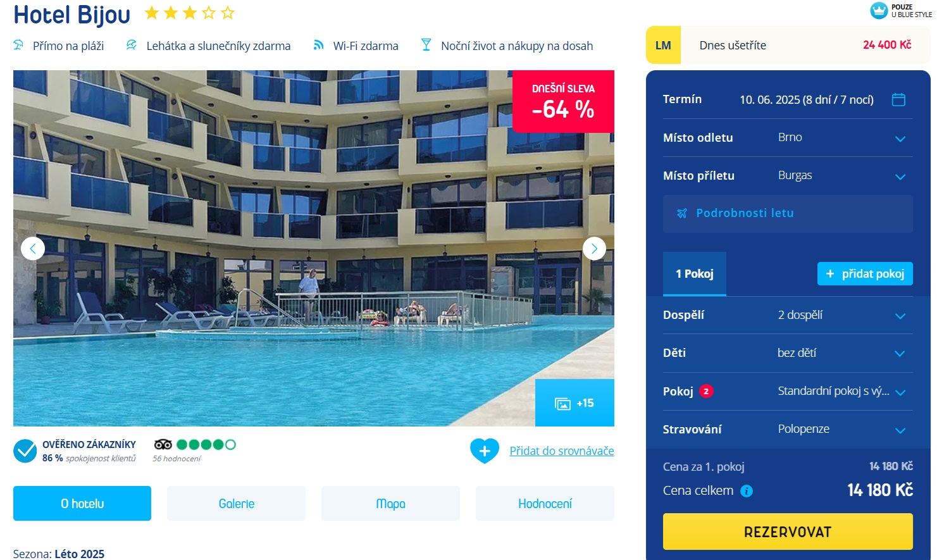
Task: Click the Přidat do srovnávače link
Action: pyautogui.click(x=562, y=451)
